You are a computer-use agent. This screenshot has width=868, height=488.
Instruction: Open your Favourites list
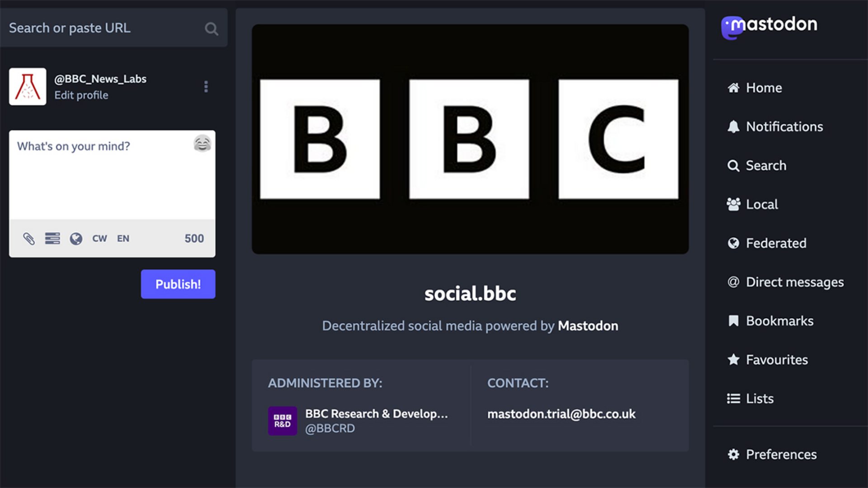(777, 360)
